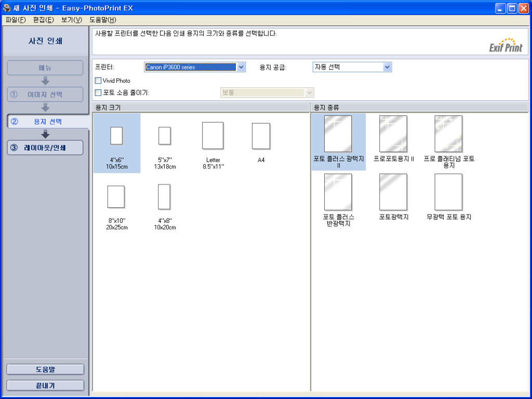532x399 pixels.
Task: Open the 프린터 dropdown showing Canon iP3600 series
Action: pos(194,67)
